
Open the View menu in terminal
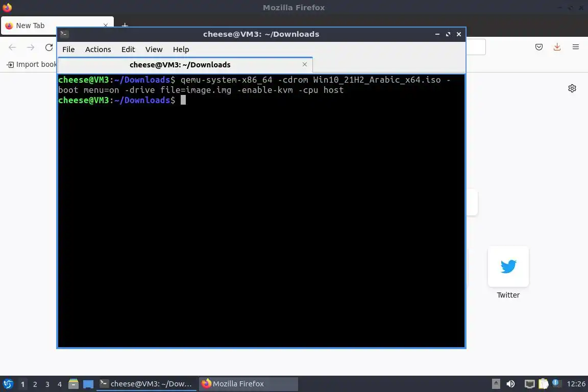[154, 50]
